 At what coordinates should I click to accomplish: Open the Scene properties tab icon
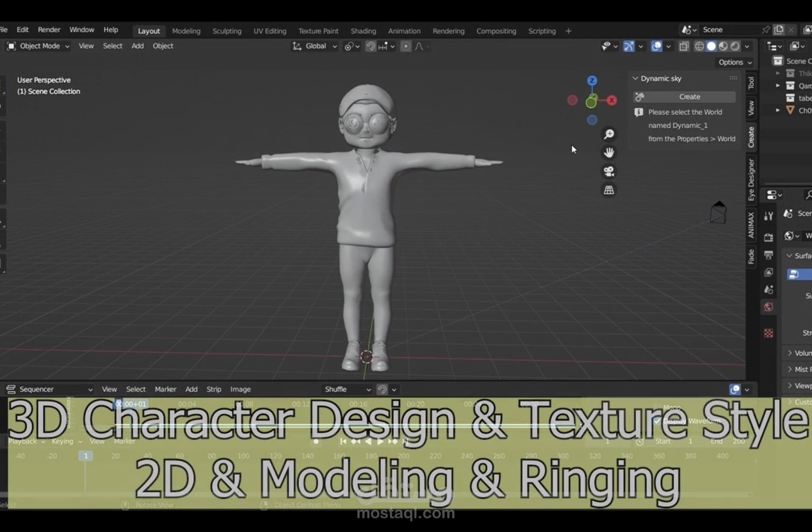click(x=768, y=290)
